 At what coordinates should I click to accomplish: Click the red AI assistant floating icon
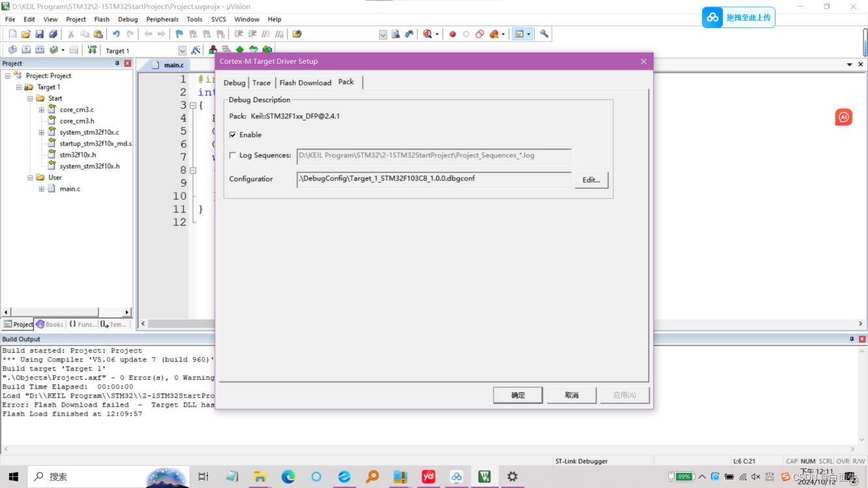843,117
